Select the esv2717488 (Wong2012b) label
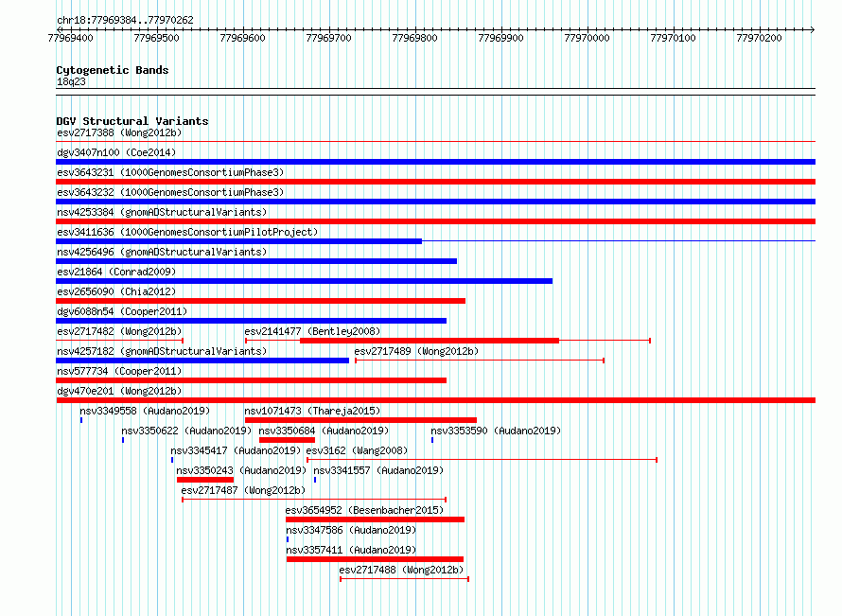 (x=401, y=570)
